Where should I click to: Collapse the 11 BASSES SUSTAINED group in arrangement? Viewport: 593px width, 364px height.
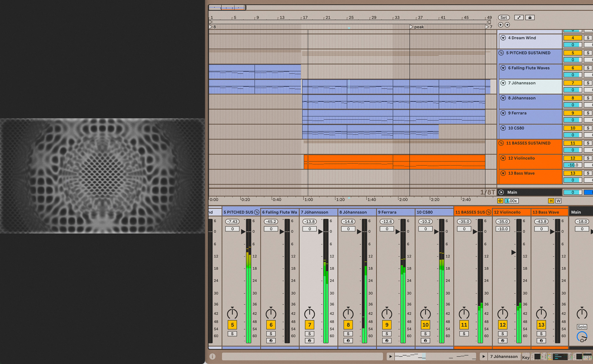tap(501, 143)
